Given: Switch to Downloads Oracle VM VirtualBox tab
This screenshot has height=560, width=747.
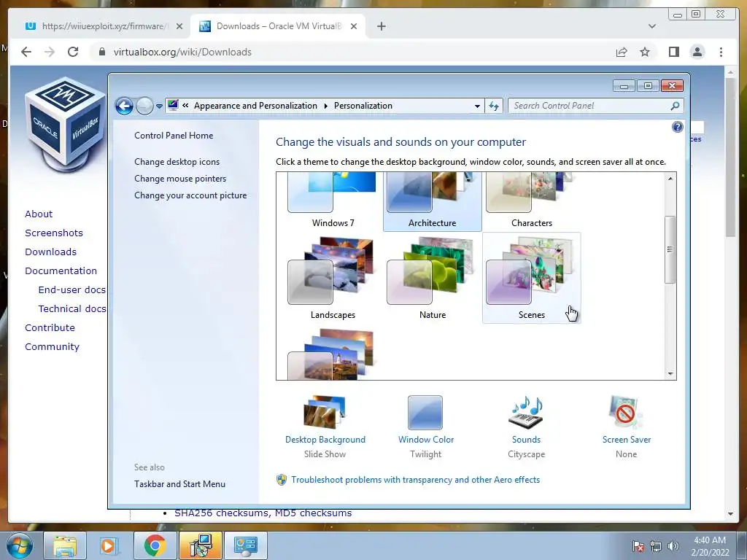Looking at the screenshot, I should click(x=279, y=26).
